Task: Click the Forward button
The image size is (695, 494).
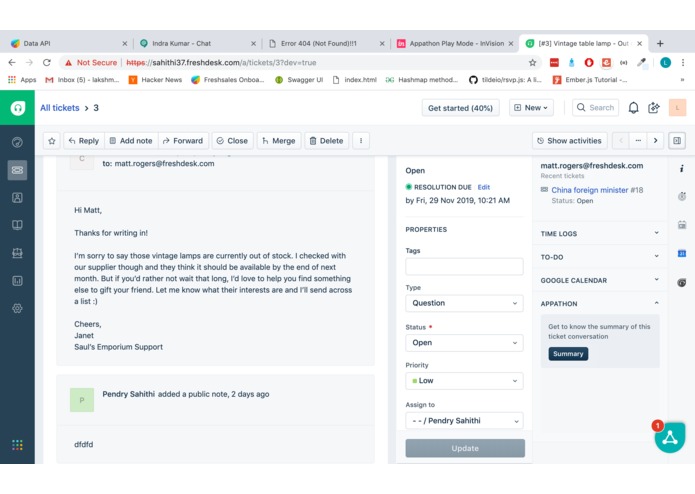Action: (x=183, y=141)
